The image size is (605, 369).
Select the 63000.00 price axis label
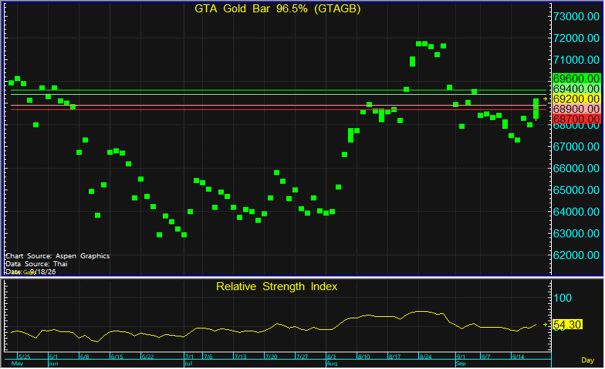(x=576, y=233)
